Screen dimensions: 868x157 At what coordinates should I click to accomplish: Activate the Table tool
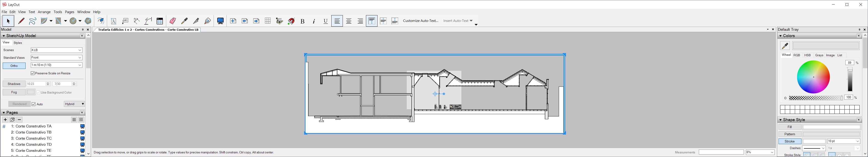pyautogui.click(x=160, y=21)
